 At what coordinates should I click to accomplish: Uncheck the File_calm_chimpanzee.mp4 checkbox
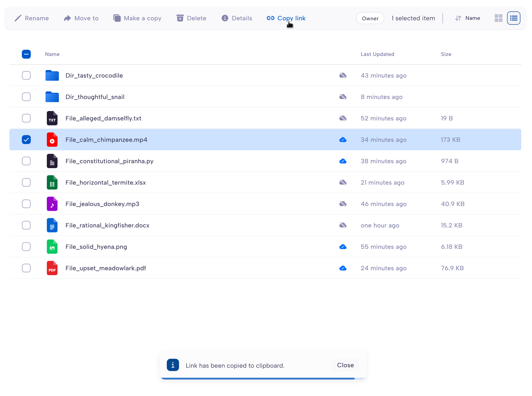pyautogui.click(x=26, y=140)
